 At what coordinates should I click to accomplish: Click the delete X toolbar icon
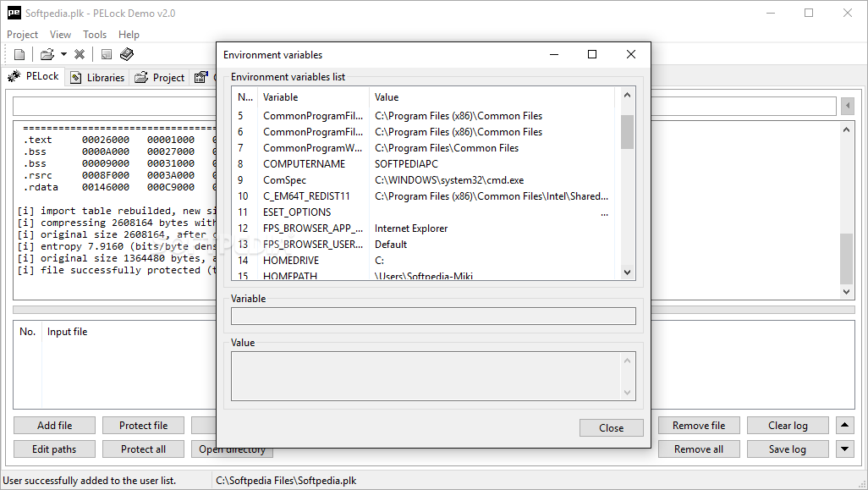[x=80, y=54]
